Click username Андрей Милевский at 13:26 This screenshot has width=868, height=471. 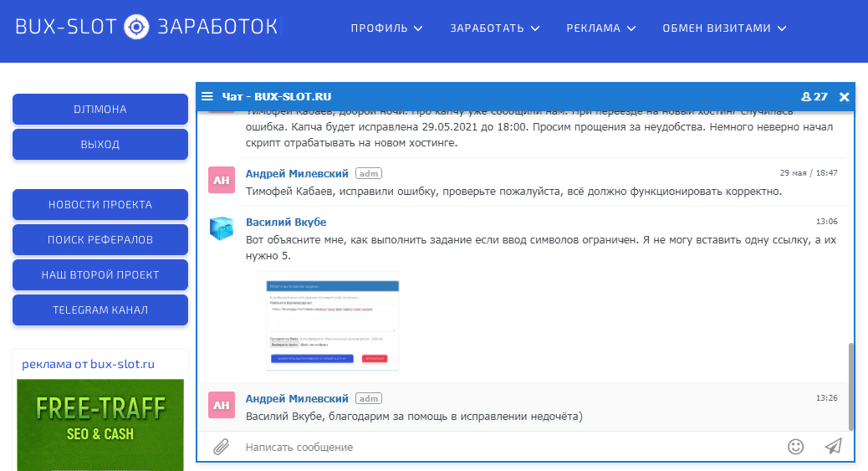pos(297,398)
